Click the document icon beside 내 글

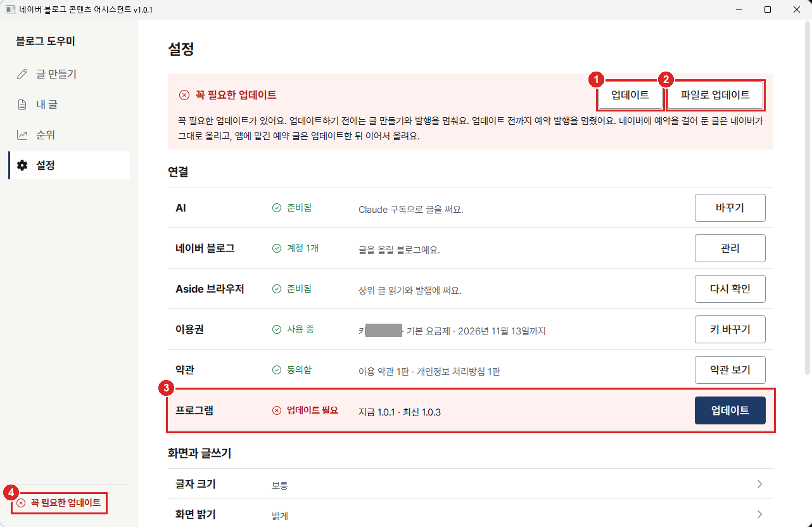22,105
